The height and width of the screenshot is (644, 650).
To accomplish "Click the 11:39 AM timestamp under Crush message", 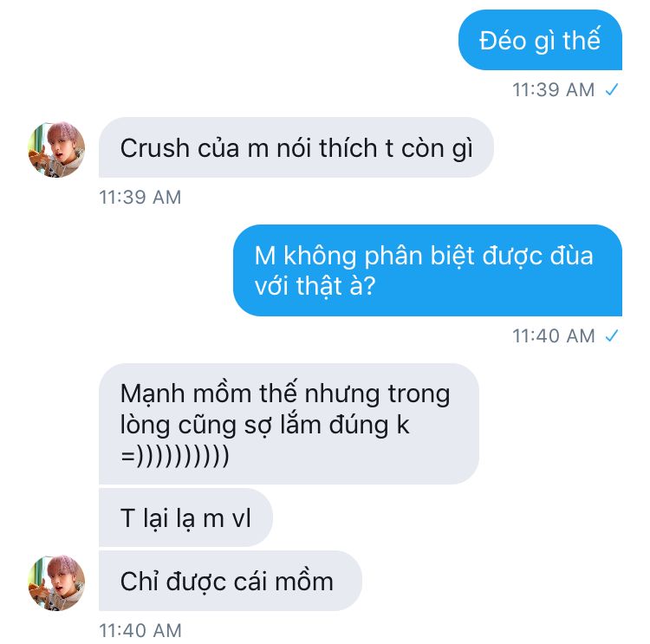I will (140, 197).
